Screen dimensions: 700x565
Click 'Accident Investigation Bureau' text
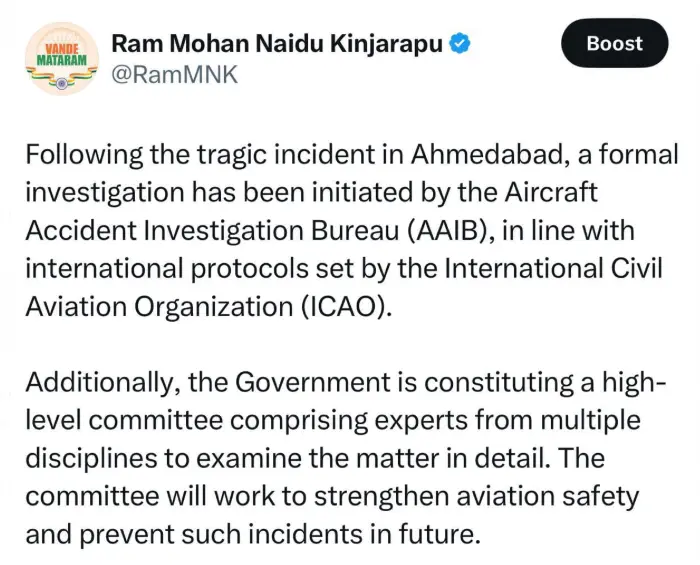212,232
